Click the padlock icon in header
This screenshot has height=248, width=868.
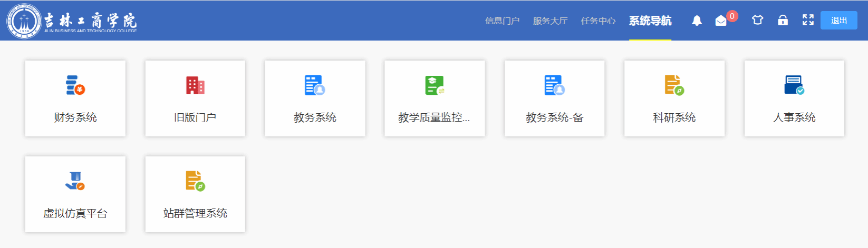pyautogui.click(x=783, y=21)
